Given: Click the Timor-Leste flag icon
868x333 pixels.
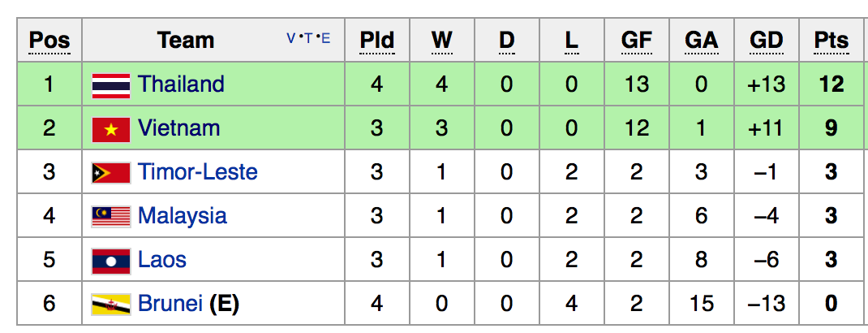Looking at the screenshot, I should click(111, 172).
